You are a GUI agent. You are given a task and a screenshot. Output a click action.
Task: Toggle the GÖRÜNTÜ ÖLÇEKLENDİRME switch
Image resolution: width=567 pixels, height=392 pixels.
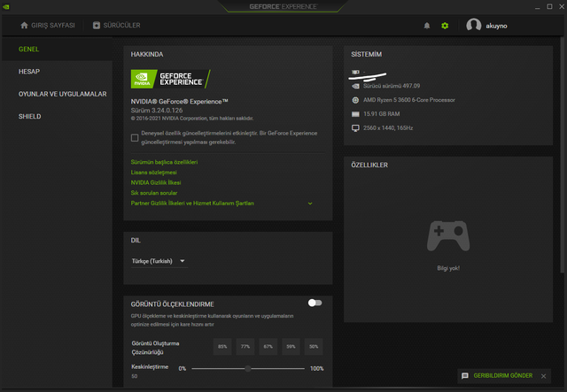click(x=315, y=303)
